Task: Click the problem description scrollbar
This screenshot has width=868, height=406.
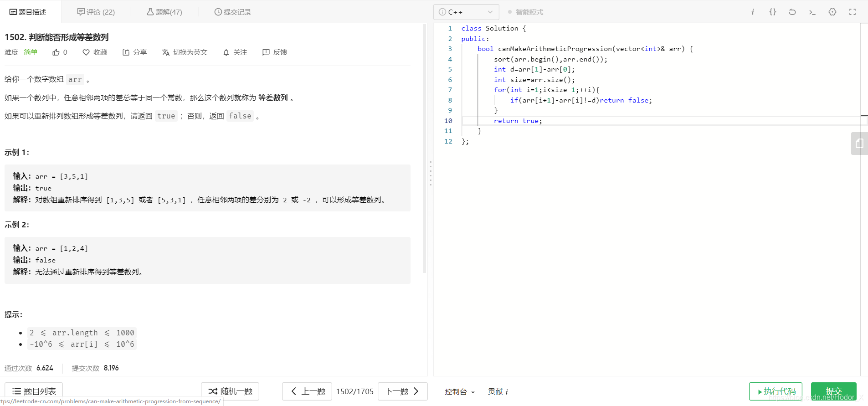Action: [x=424, y=148]
